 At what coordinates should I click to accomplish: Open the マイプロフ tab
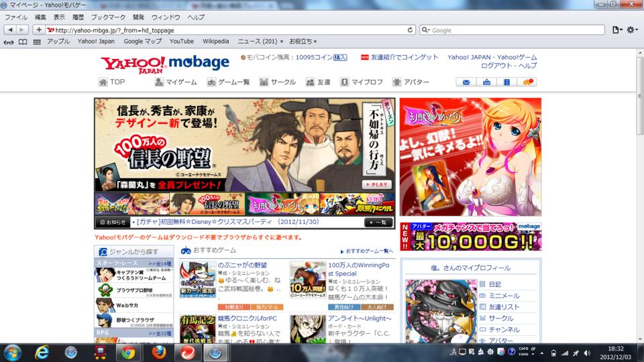362,82
